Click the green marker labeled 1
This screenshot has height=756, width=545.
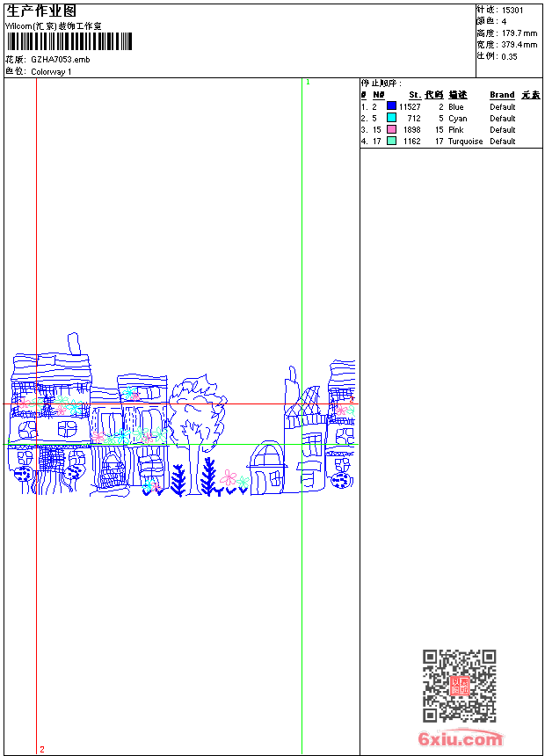pos(308,83)
